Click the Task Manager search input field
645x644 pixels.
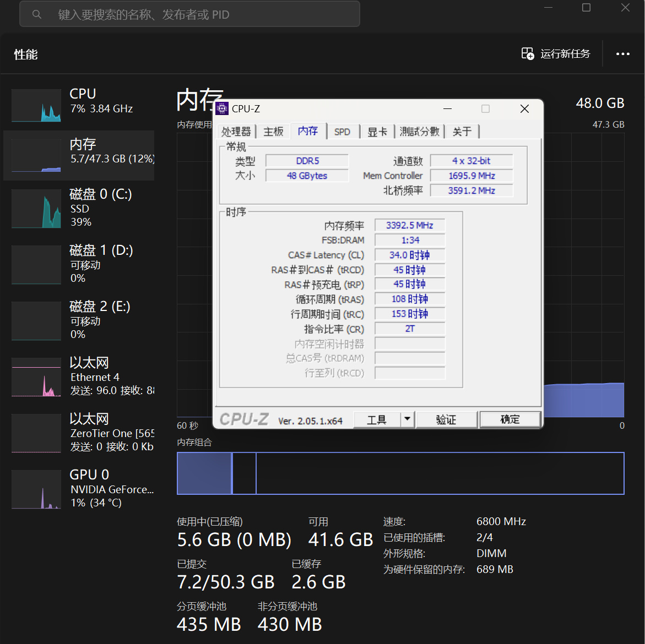pyautogui.click(x=189, y=14)
